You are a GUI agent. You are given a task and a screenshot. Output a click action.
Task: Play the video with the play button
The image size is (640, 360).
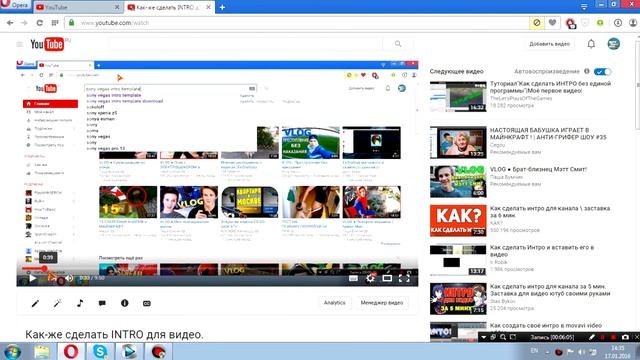point(32,278)
